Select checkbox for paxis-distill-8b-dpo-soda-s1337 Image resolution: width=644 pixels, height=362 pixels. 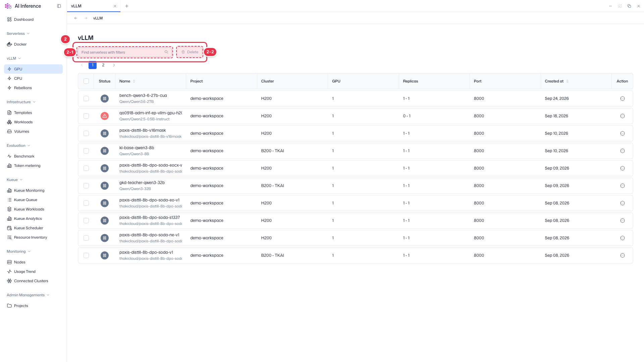click(86, 221)
